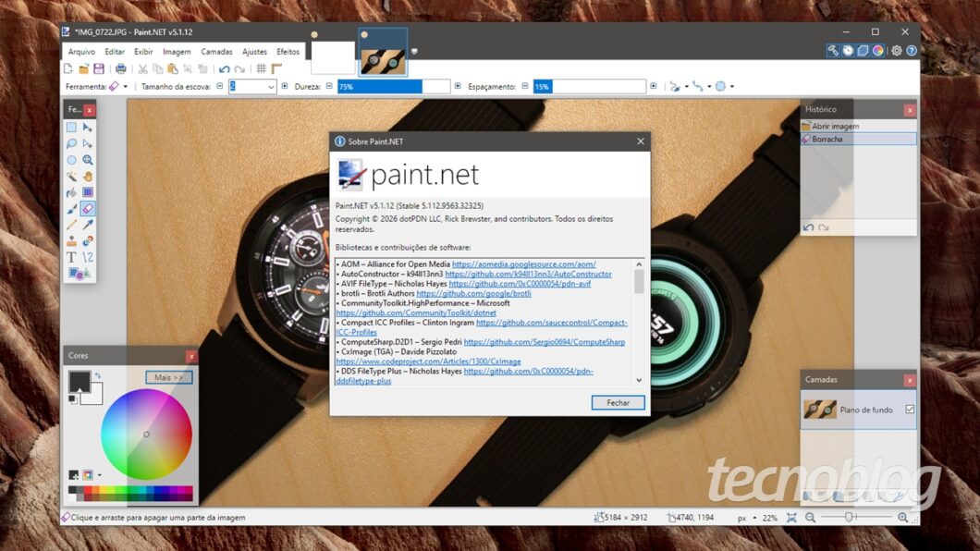This screenshot has width=980, height=551.
Task: Click the Open folder toolbar icon
Action: [x=83, y=68]
